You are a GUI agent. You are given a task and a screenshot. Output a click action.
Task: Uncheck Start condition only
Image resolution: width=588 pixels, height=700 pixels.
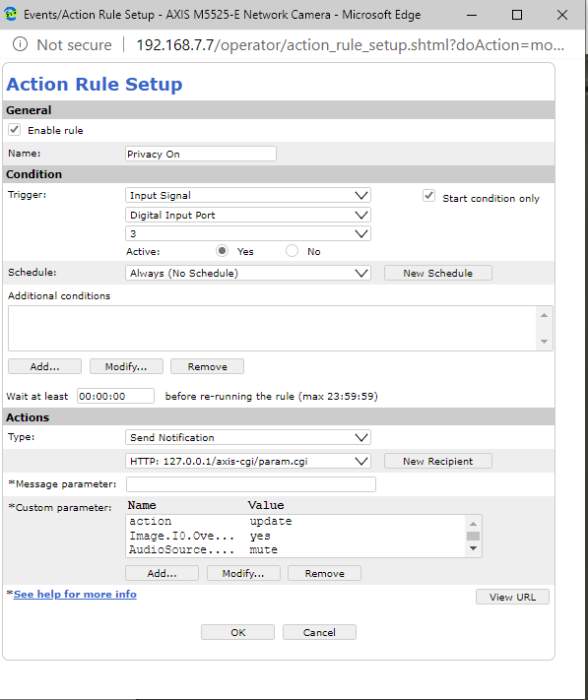click(428, 196)
